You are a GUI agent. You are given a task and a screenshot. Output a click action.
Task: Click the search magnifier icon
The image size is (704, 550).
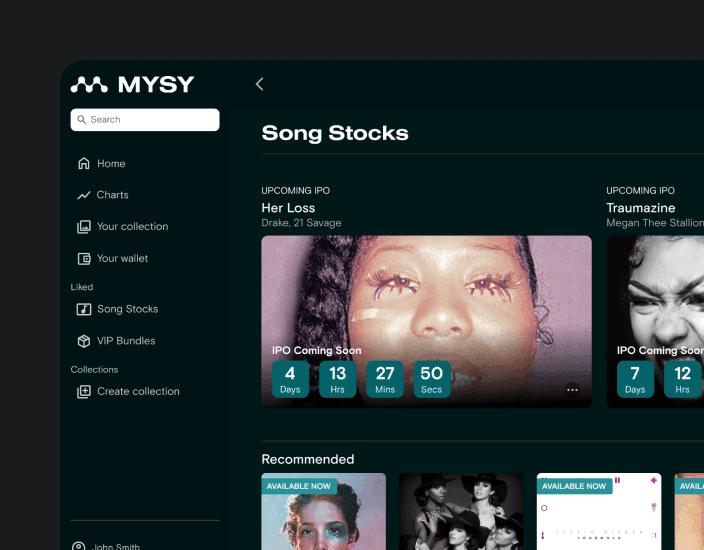tap(82, 120)
